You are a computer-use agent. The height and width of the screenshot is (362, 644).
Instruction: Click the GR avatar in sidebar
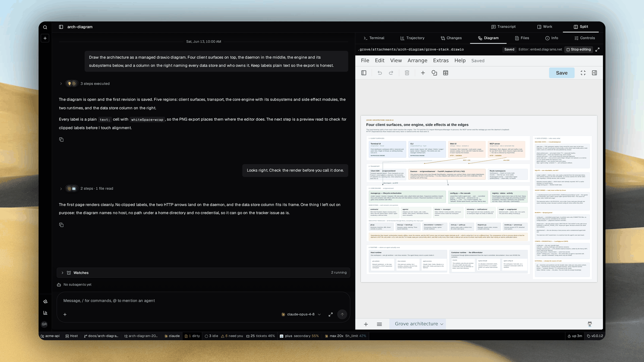tap(44, 324)
